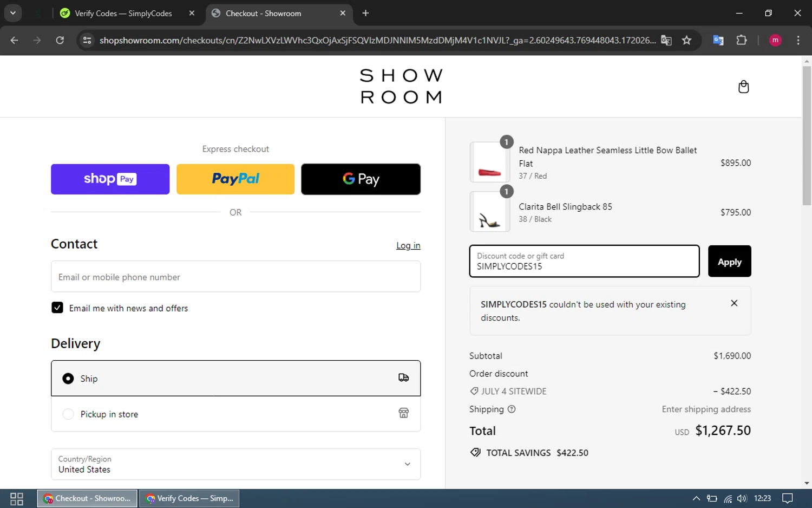
Task: Close the Verify Codes — SimplyCodes tab
Action: point(192,13)
